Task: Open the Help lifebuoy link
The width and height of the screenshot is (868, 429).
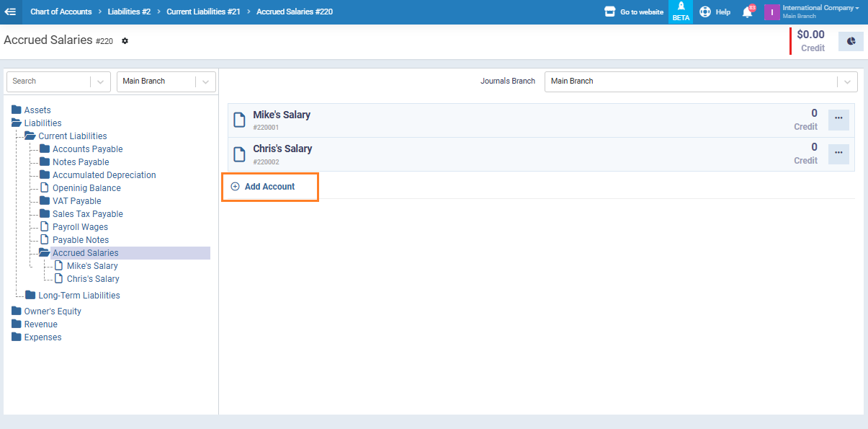Action: [715, 12]
